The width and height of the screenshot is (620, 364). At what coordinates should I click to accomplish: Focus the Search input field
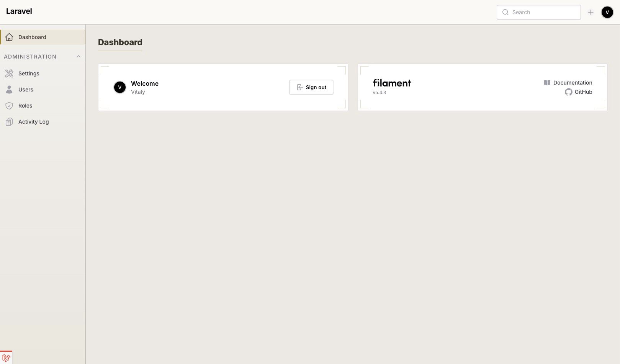point(539,12)
